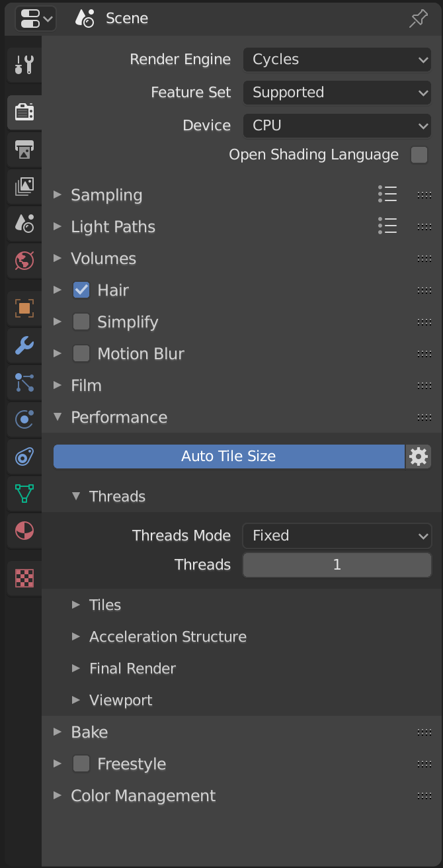The height and width of the screenshot is (868, 443).
Task: Select the Modifier Properties wrench icon
Action: (23, 345)
